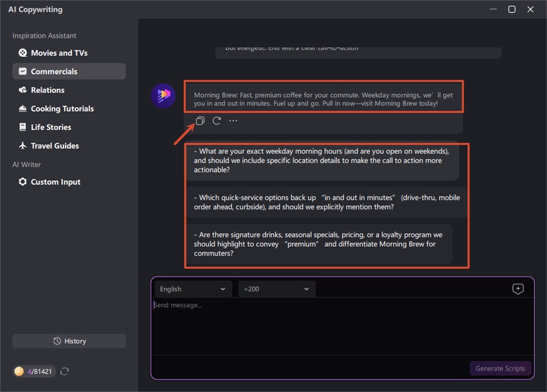Close the AI Copywriting window

pyautogui.click(x=531, y=9)
